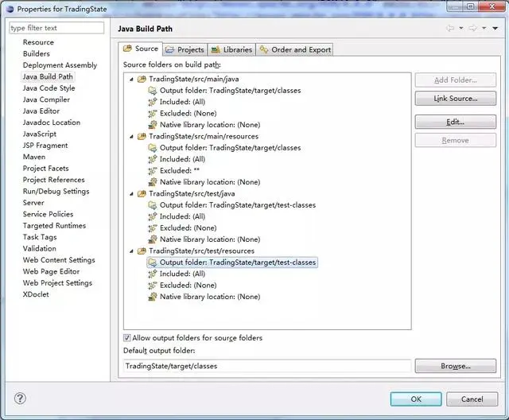Click the source folder icon for TradingState/src/main/resources
The image size is (509, 420).
pyautogui.click(x=142, y=136)
